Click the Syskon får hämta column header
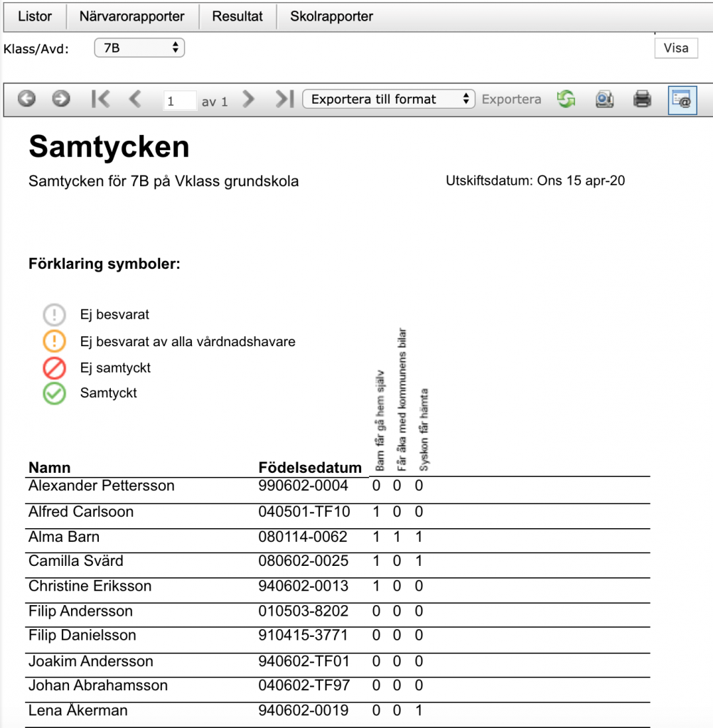This screenshot has width=713, height=728. click(x=424, y=430)
